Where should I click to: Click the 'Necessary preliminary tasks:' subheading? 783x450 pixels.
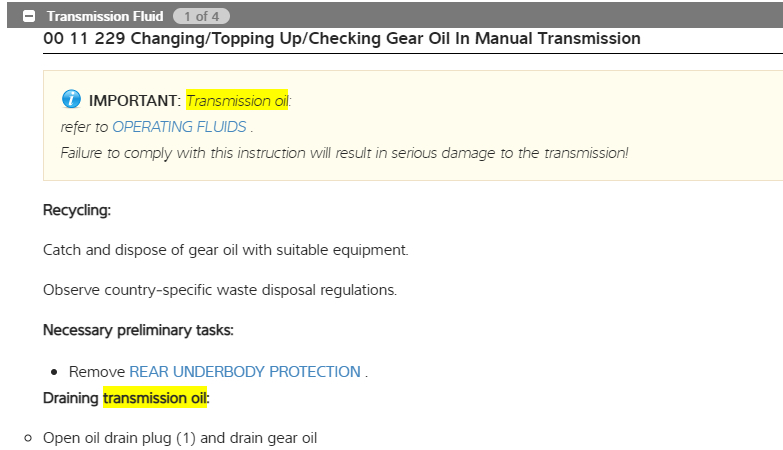coord(138,330)
